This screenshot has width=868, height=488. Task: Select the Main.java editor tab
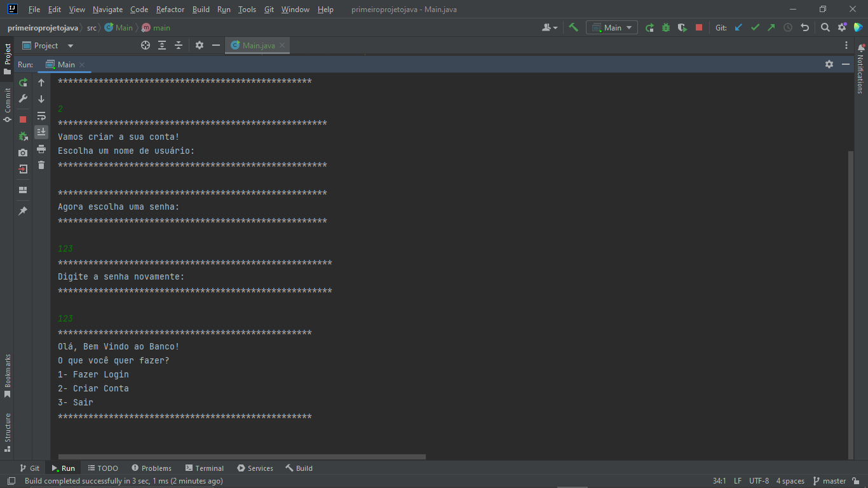click(x=258, y=45)
